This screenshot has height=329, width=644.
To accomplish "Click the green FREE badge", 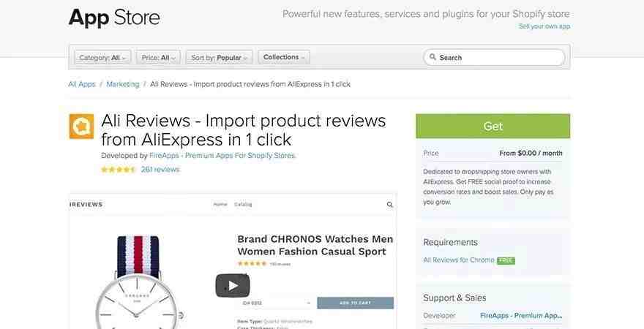I will pyautogui.click(x=506, y=260).
